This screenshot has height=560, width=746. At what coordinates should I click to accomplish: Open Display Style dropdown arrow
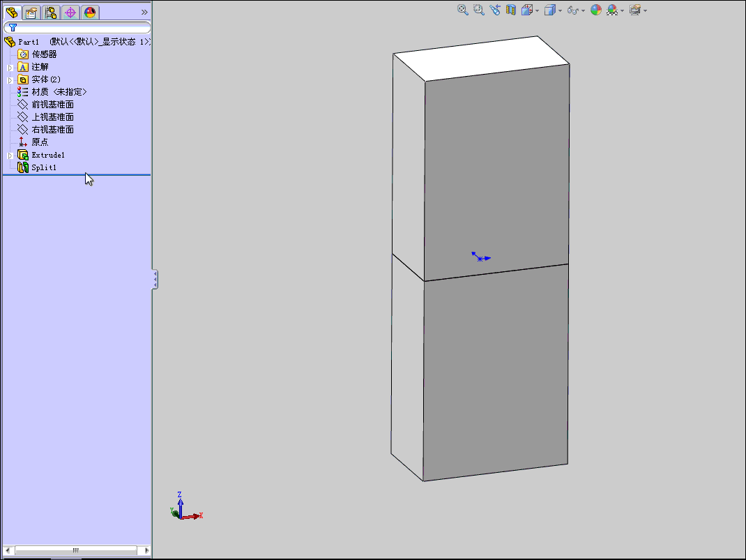coord(560,11)
